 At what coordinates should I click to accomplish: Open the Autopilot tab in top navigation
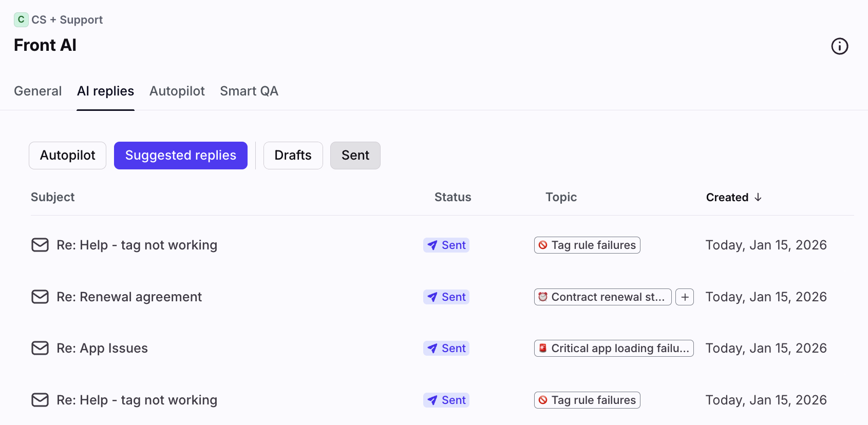point(177,91)
